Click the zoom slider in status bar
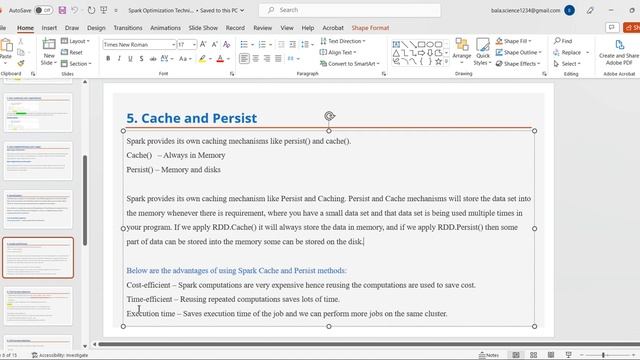 603,355
